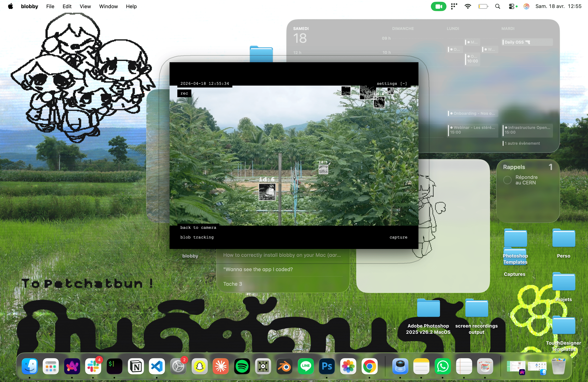
Task: Open the Window menu
Action: [x=108, y=6]
